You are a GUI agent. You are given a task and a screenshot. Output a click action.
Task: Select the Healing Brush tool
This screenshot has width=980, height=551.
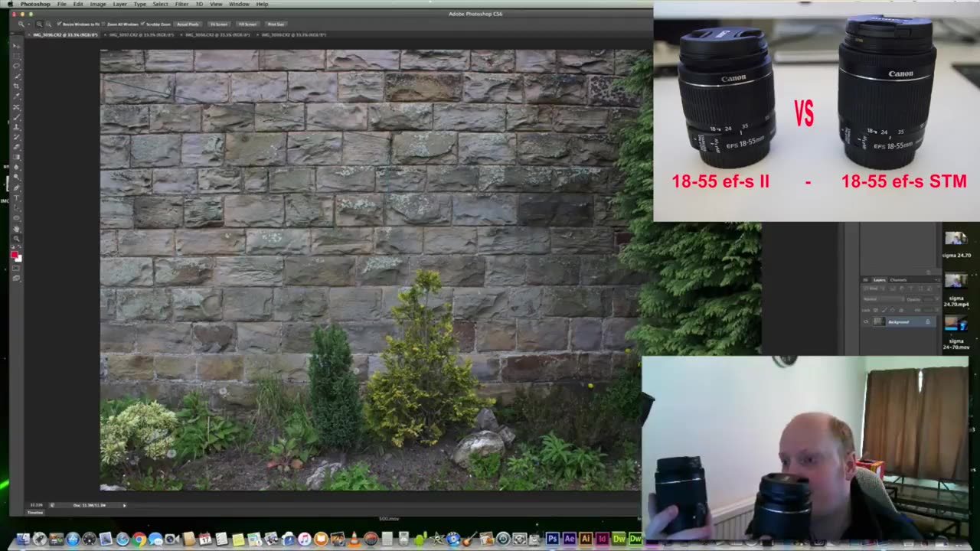point(16,107)
